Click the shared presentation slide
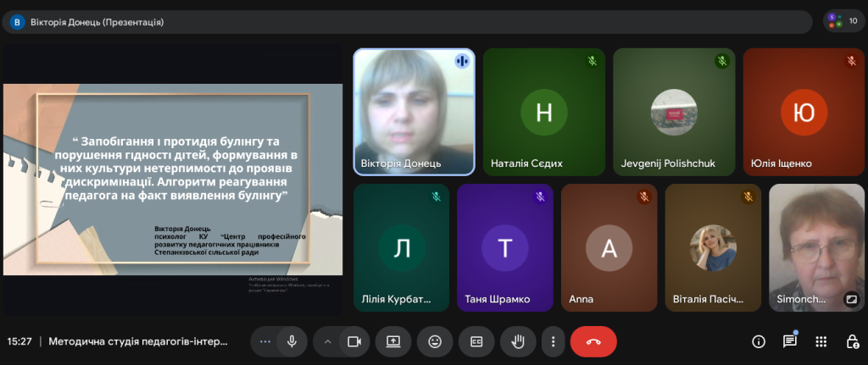868x365 pixels. click(173, 179)
